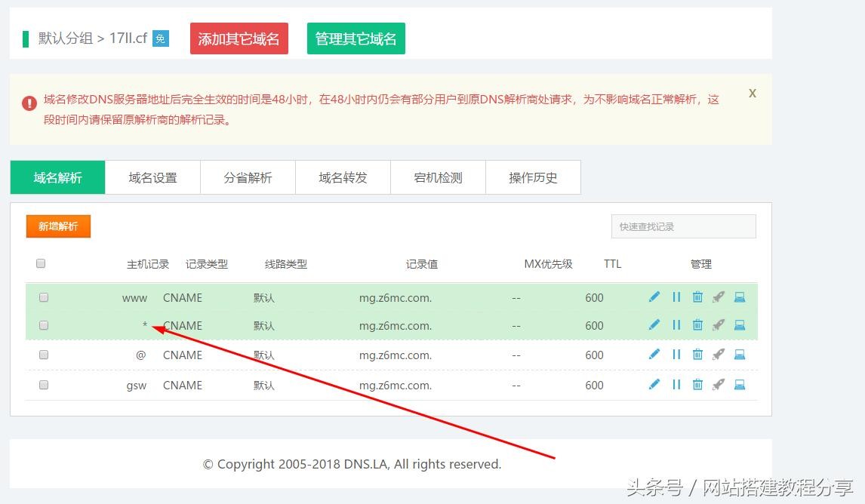
Task: Pause the www record
Action: pos(676,297)
